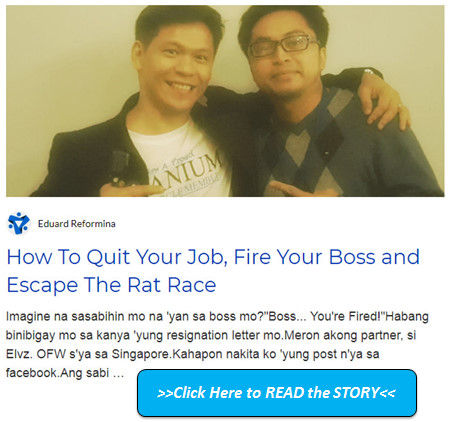Click the 'Click Here to READ the STORY' button
The height and width of the screenshot is (422, 452).
tap(277, 393)
